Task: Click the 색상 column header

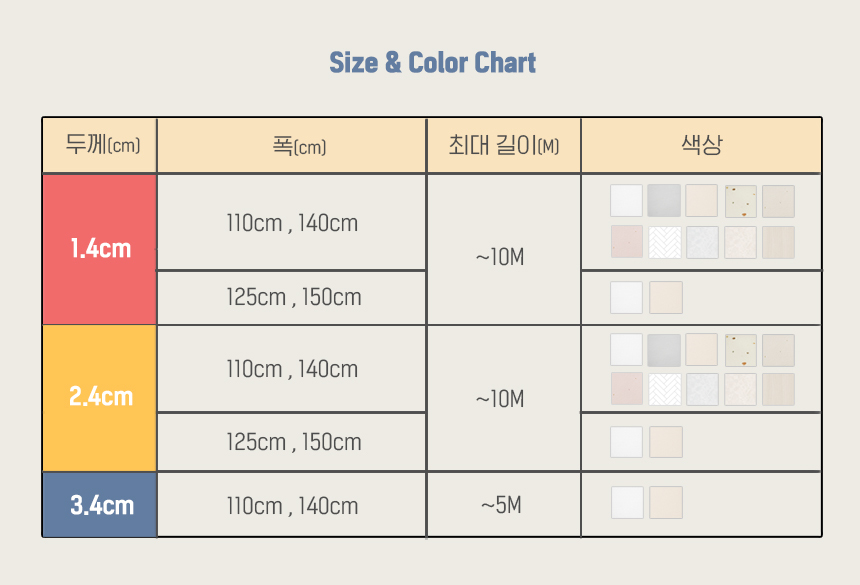Action: [x=701, y=146]
